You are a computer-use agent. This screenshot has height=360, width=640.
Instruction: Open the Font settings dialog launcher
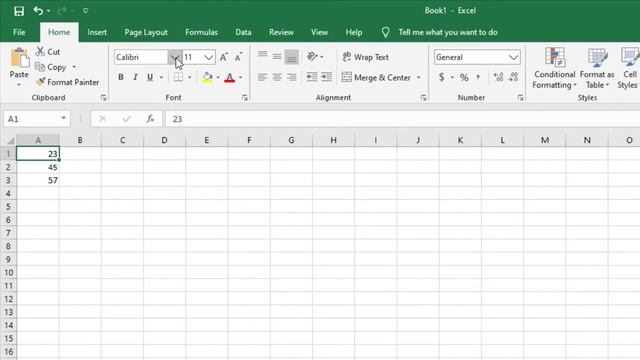pyautogui.click(x=244, y=98)
